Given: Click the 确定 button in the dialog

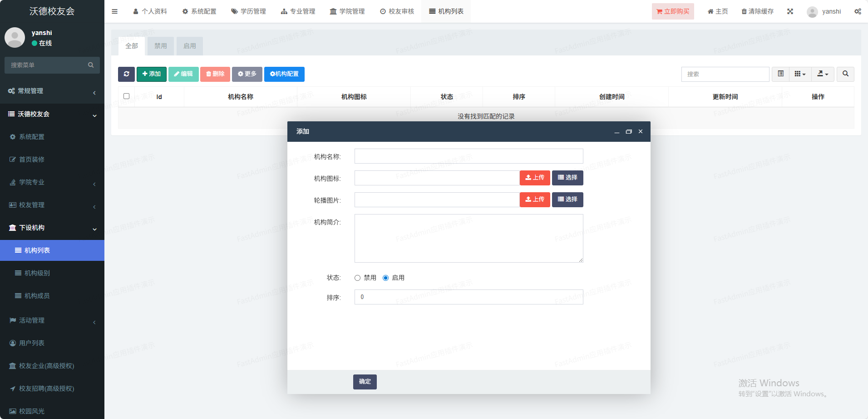Looking at the screenshot, I should coord(365,382).
